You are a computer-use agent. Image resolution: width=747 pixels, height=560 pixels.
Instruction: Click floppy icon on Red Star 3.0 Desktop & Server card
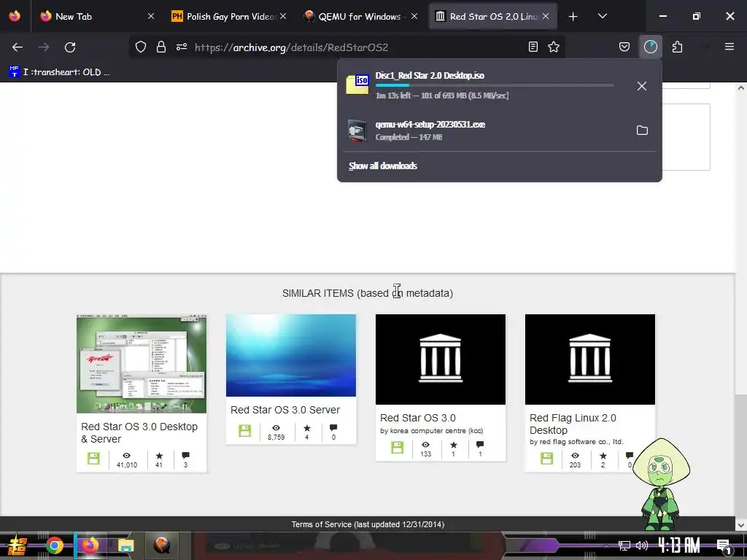coord(93,459)
